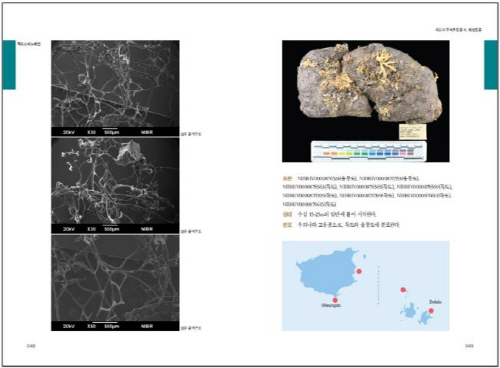Image resolution: width=500 pixels, height=368 pixels.
Task: Click the caption beside the top SEM image
Action: (x=191, y=134)
